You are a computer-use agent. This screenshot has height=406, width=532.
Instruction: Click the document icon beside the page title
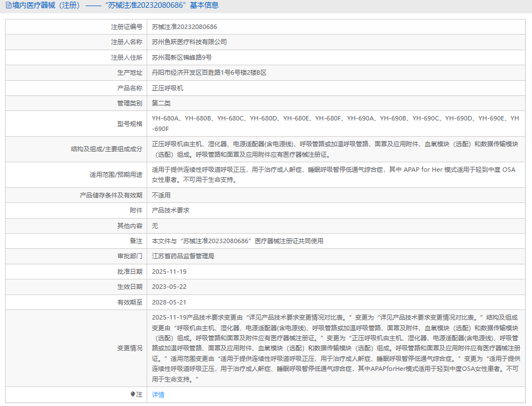point(8,6)
